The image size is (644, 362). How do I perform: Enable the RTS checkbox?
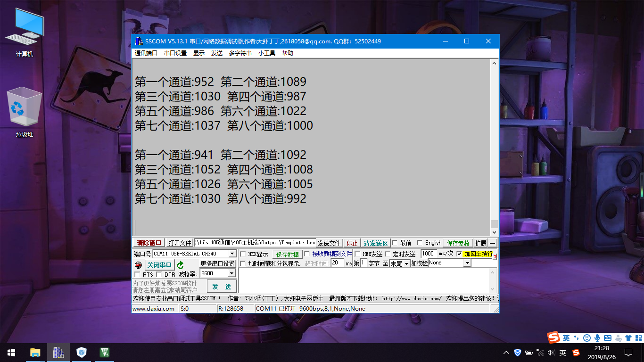click(x=137, y=274)
